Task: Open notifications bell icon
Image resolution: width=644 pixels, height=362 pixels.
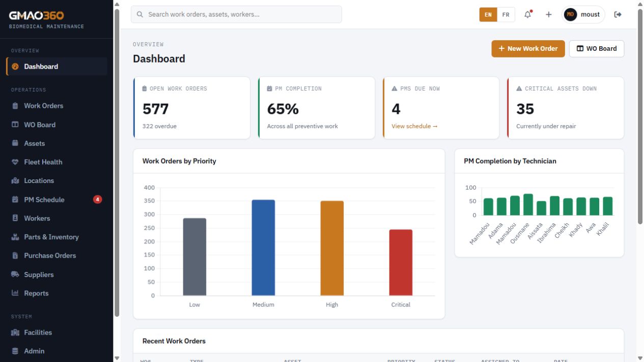Action: [528, 15]
